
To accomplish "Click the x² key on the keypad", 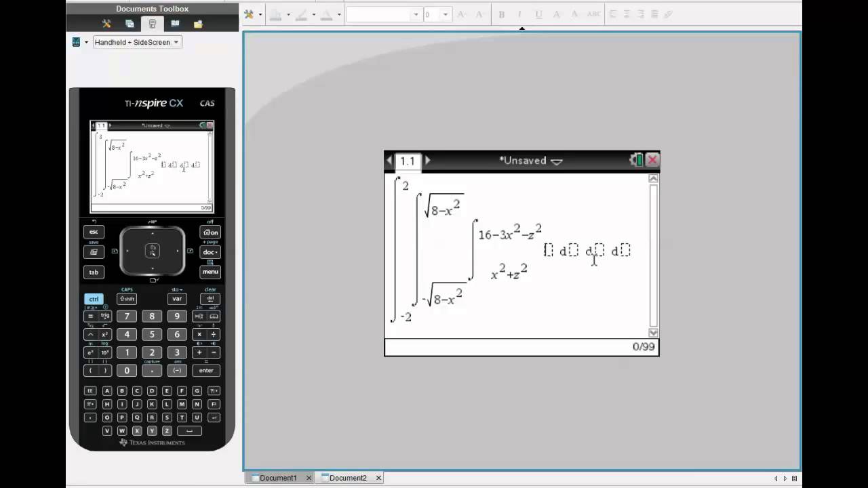I will 105,334.
